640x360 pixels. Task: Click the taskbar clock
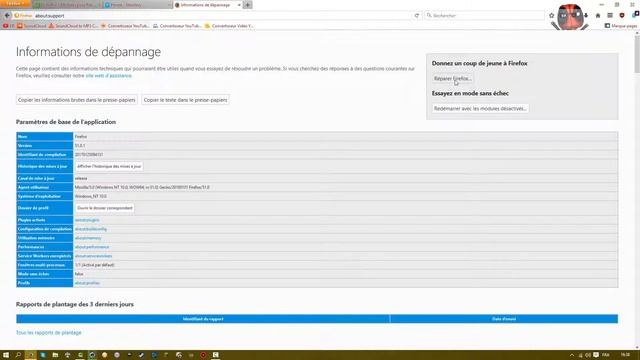(x=625, y=355)
